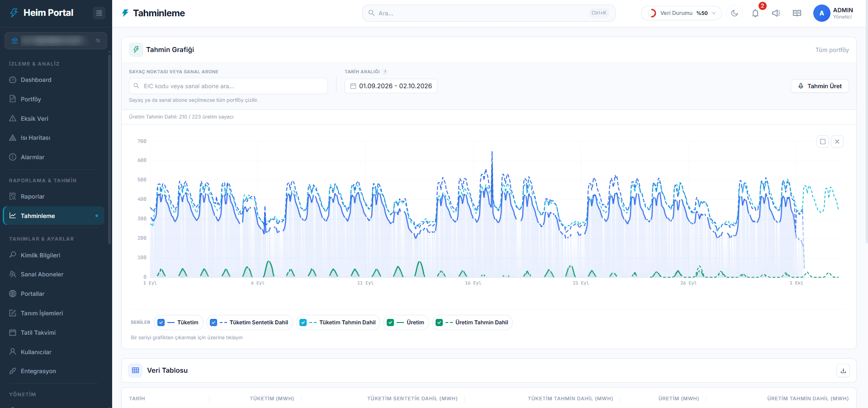Download the Veri Tablosu data
Viewport: 868px width, 408px height.
pyautogui.click(x=843, y=370)
